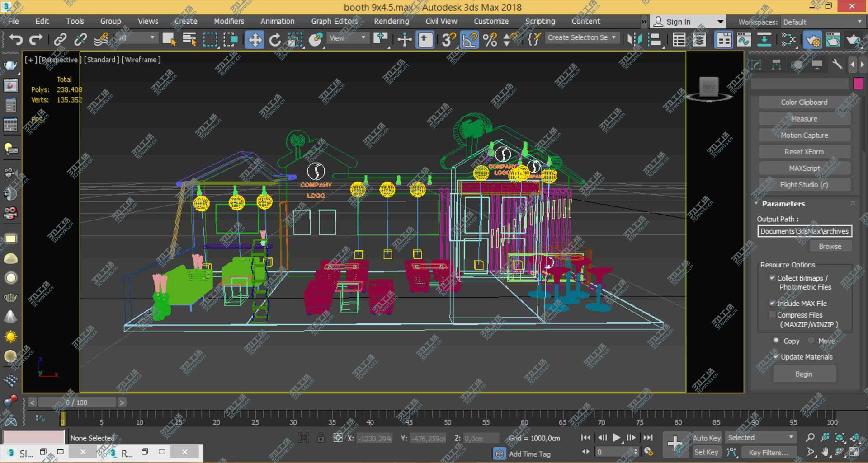The width and height of the screenshot is (868, 463).
Task: Click the Link objects chain icon
Action: click(x=60, y=40)
